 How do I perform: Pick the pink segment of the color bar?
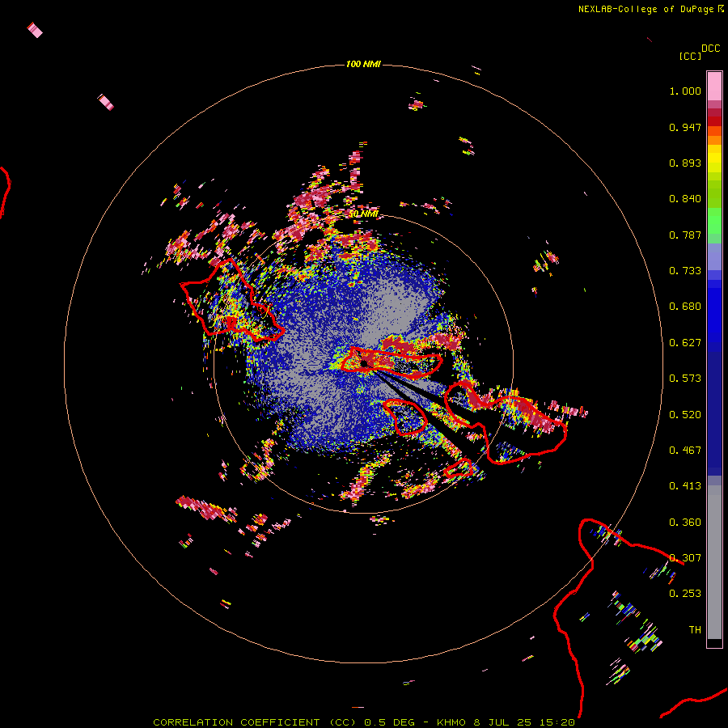pos(714,87)
